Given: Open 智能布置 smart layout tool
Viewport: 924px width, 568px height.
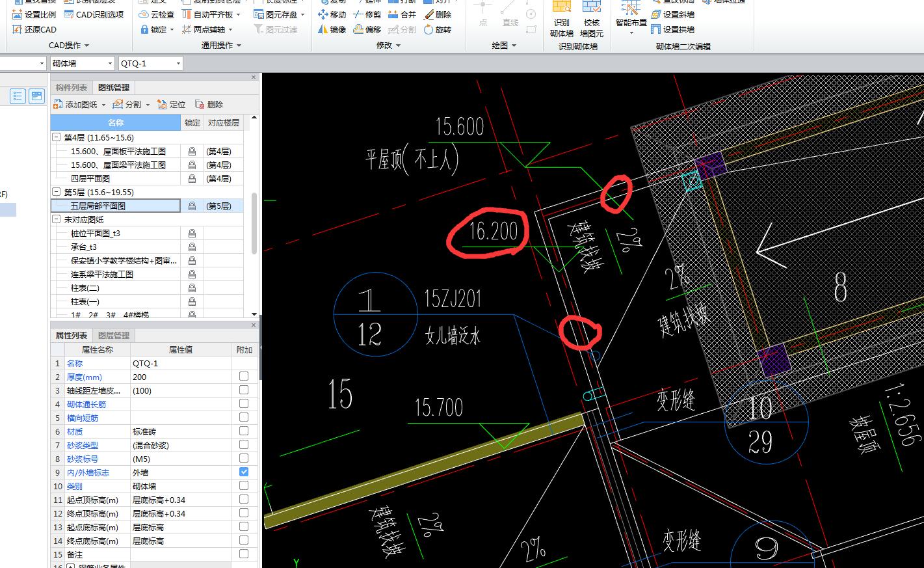Looking at the screenshot, I should (x=631, y=16).
